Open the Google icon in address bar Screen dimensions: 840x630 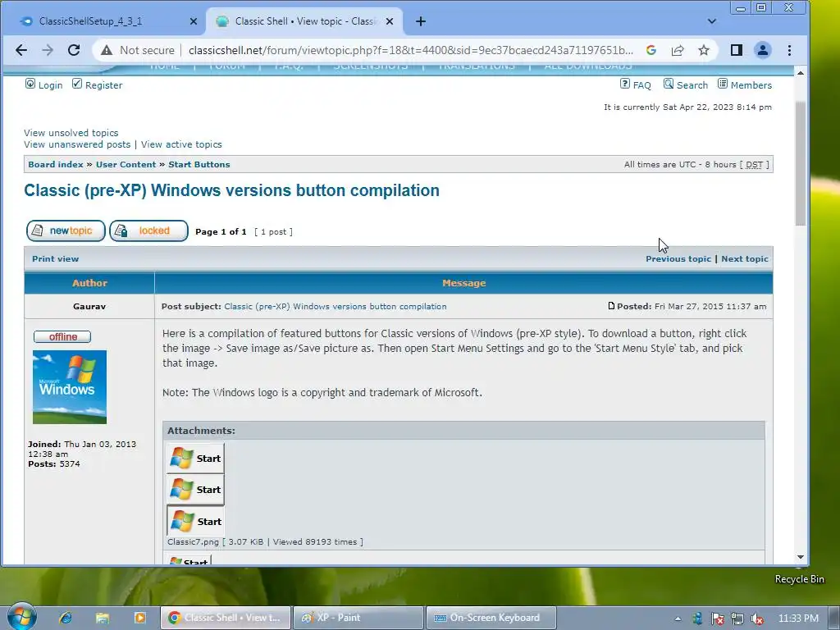point(651,50)
